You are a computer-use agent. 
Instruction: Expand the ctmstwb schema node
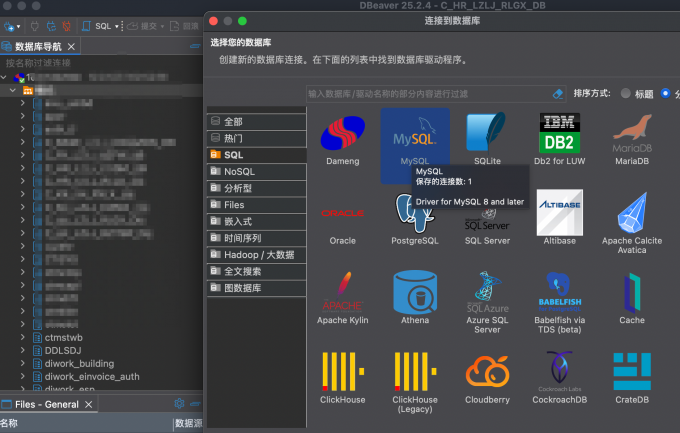tap(23, 337)
